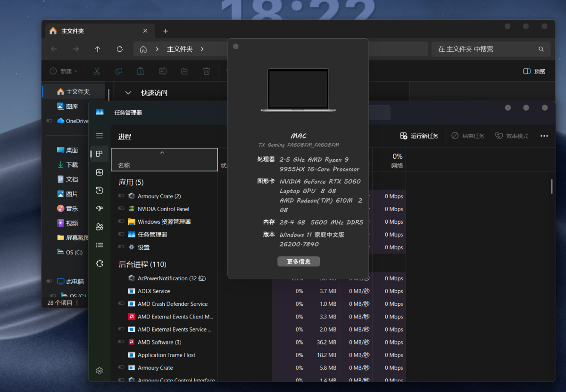Expand the Armoury Crate (2) process group
Image resolution: width=566 pixels, height=392 pixels.
121,196
